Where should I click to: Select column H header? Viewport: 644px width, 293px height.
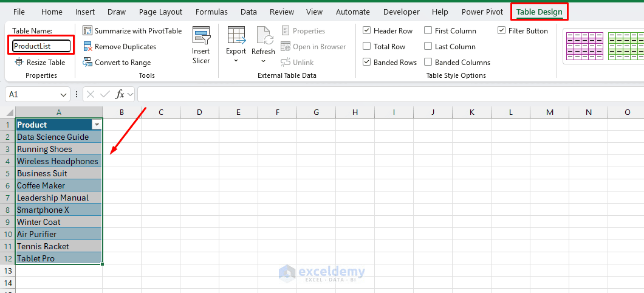(x=355, y=112)
